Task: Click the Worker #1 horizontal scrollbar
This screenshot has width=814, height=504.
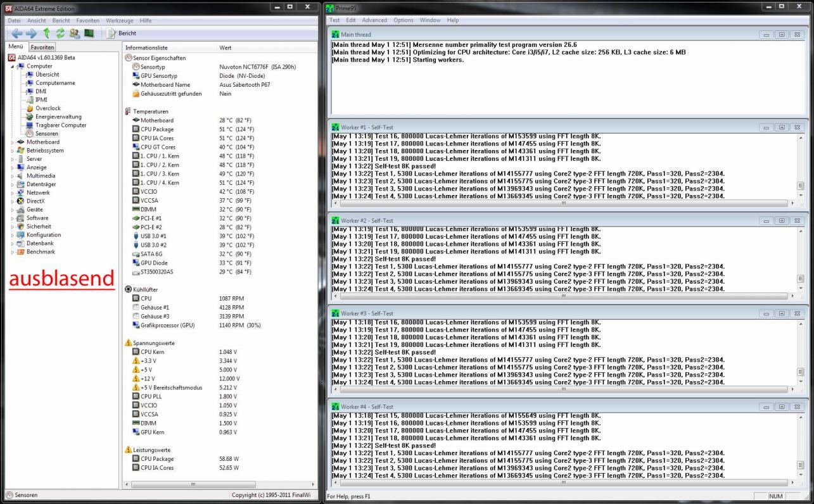Action: [x=563, y=203]
